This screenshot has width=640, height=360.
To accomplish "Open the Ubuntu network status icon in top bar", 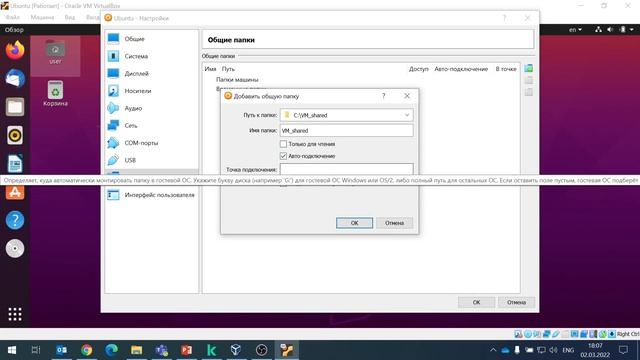I will point(598,29).
